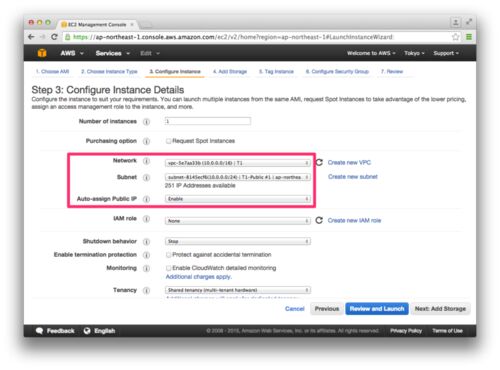Click the browser user profile icon
This screenshot has width=500, height=370.
(456, 22)
